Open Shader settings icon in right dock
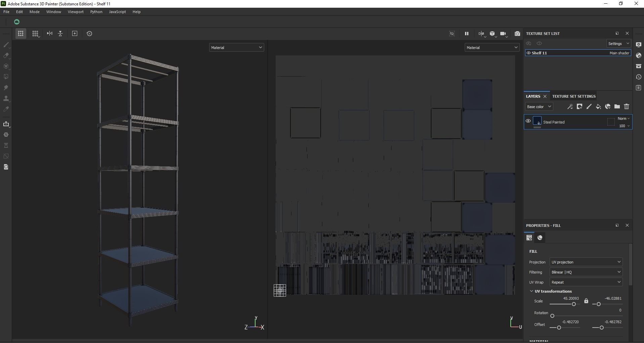 point(639,55)
